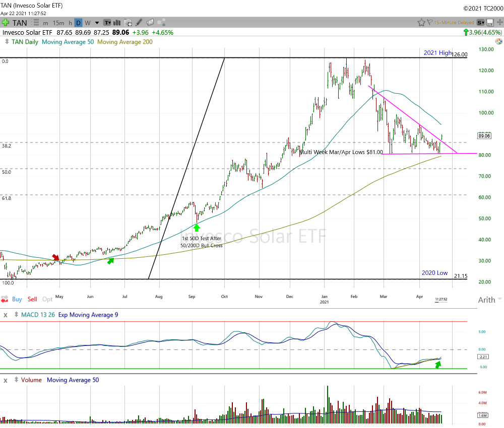Click the TAN Daily plot label
This screenshot has height=428, width=504.
point(25,42)
